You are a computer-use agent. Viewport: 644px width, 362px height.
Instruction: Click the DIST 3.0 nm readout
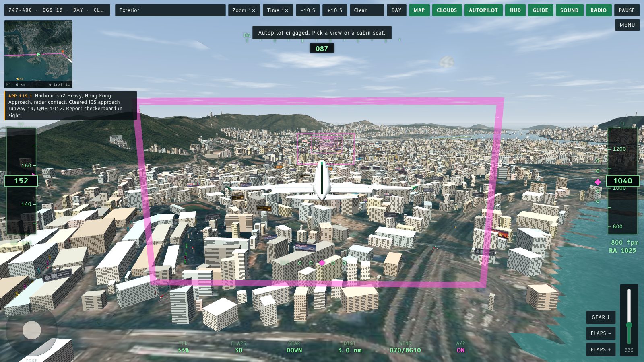coord(350,347)
